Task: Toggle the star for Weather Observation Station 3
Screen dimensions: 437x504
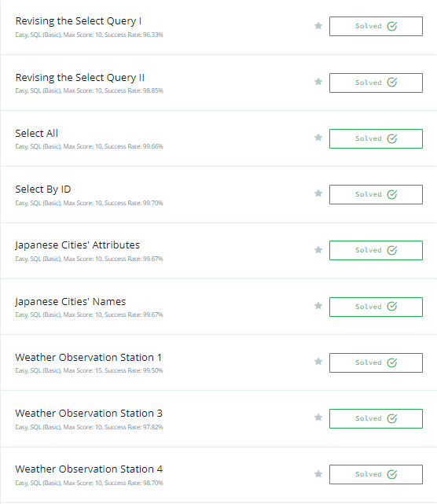Action: [318, 418]
